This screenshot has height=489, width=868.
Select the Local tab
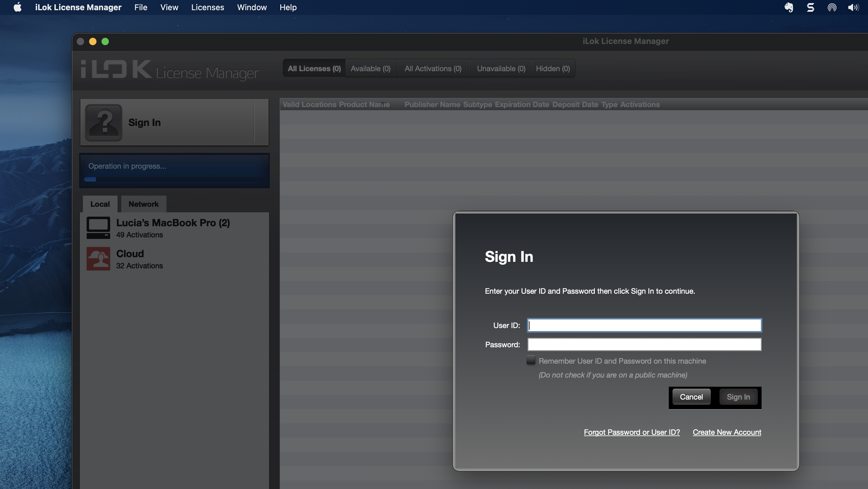tap(100, 204)
